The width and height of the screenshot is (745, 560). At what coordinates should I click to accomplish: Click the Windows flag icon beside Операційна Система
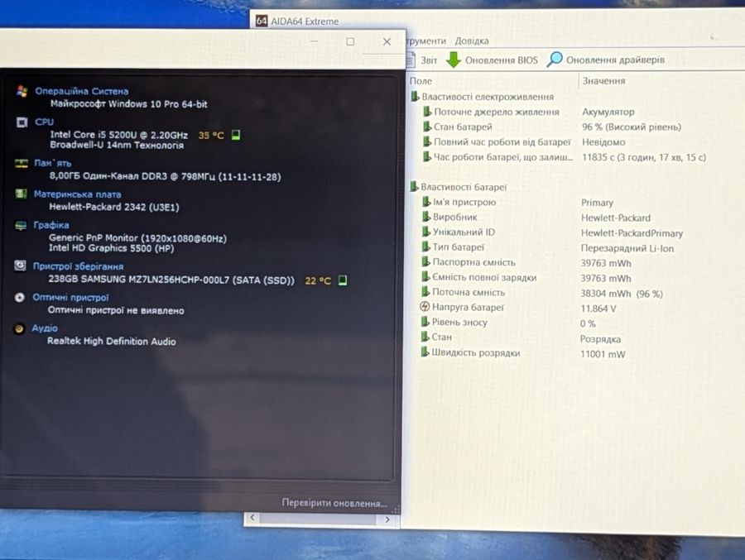[22, 91]
